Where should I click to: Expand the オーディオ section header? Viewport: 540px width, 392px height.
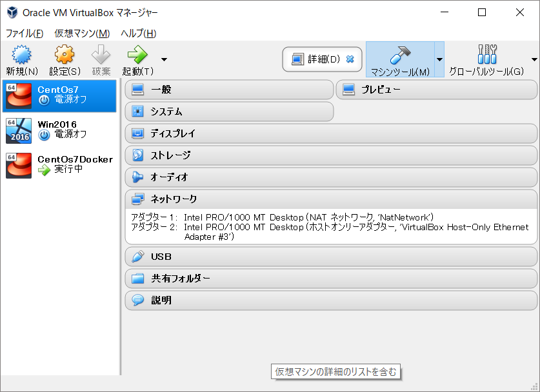coord(332,177)
